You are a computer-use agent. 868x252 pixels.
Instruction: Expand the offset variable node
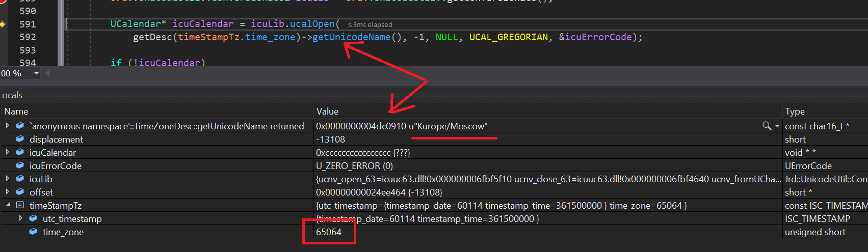click(7, 192)
